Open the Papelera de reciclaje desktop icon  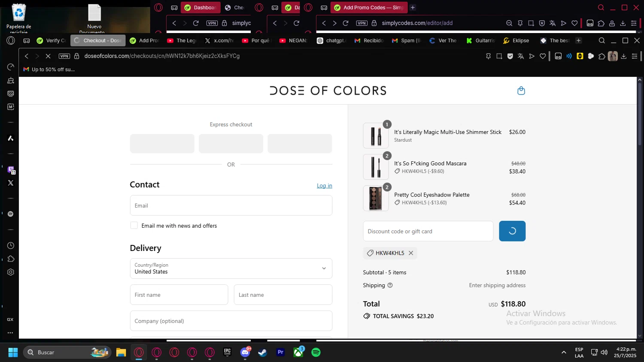coord(19,18)
